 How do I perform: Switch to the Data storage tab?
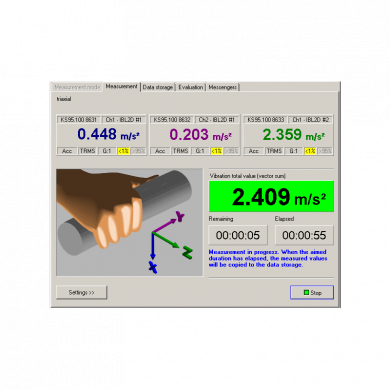click(x=158, y=87)
